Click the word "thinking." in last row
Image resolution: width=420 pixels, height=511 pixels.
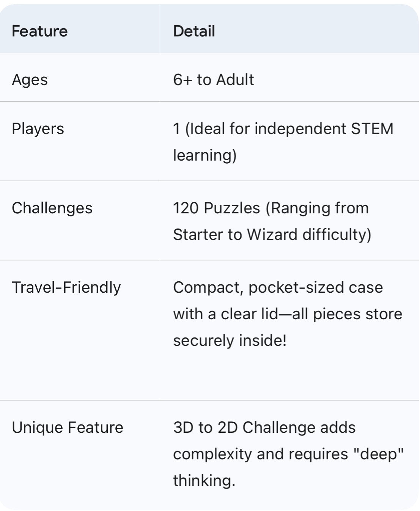click(x=204, y=480)
